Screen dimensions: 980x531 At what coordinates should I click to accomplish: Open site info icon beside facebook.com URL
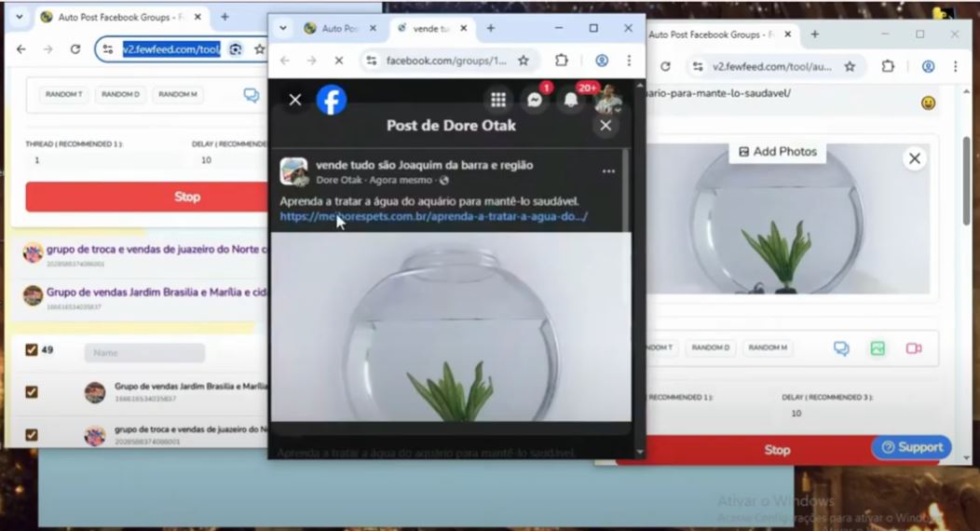(372, 61)
